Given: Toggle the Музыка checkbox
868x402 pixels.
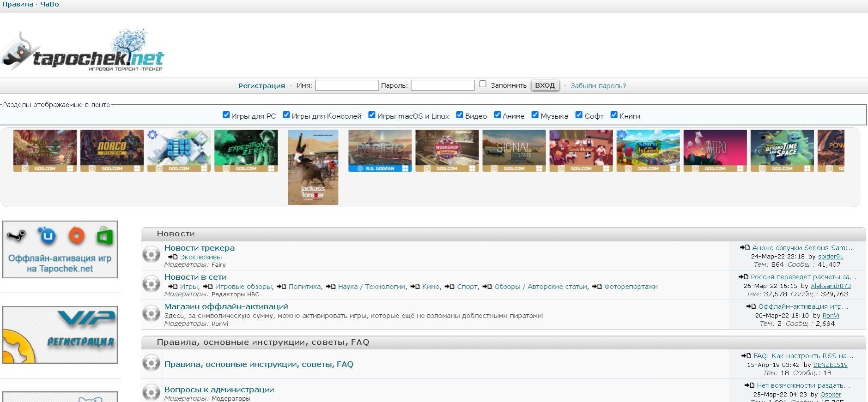Looking at the screenshot, I should pos(535,115).
